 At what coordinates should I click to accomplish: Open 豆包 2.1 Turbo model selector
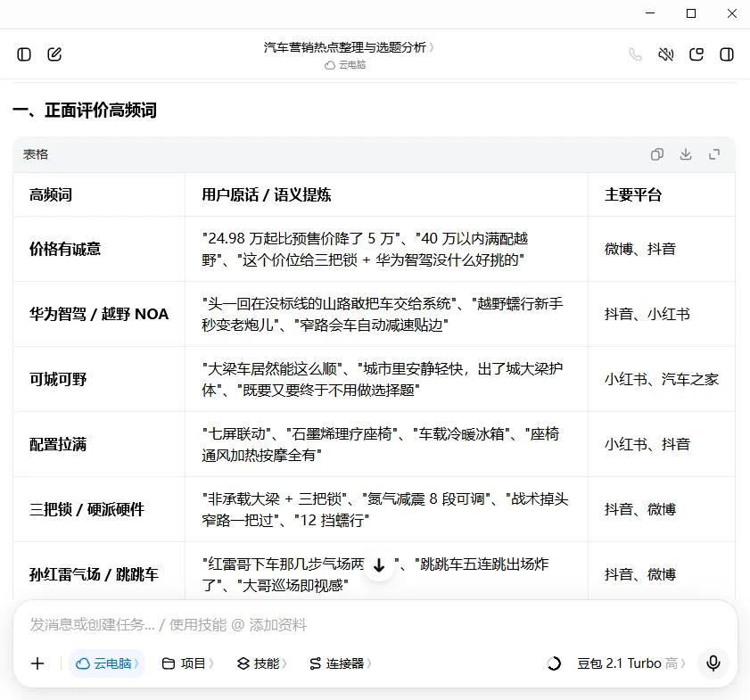(x=631, y=663)
